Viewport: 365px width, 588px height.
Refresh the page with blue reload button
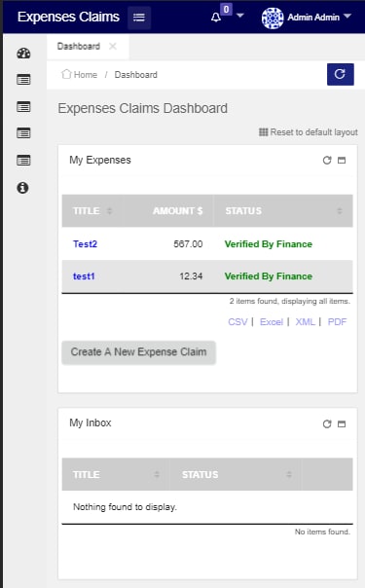[x=340, y=74]
